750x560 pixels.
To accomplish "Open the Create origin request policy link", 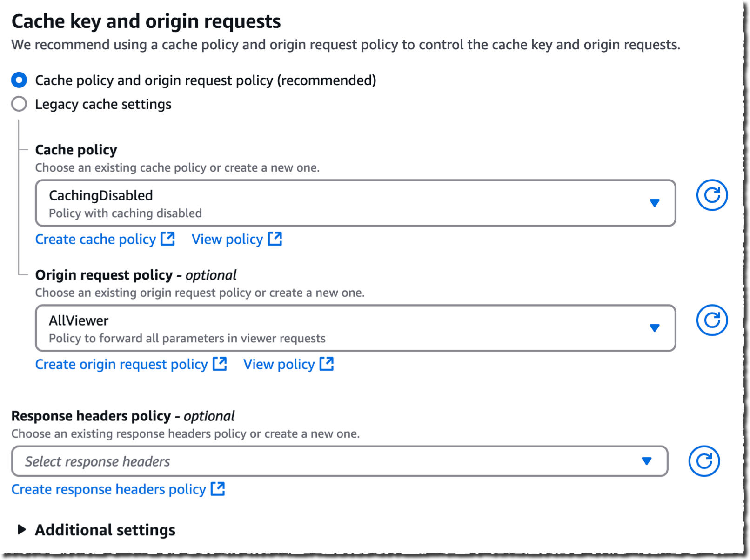I will click(x=121, y=365).
